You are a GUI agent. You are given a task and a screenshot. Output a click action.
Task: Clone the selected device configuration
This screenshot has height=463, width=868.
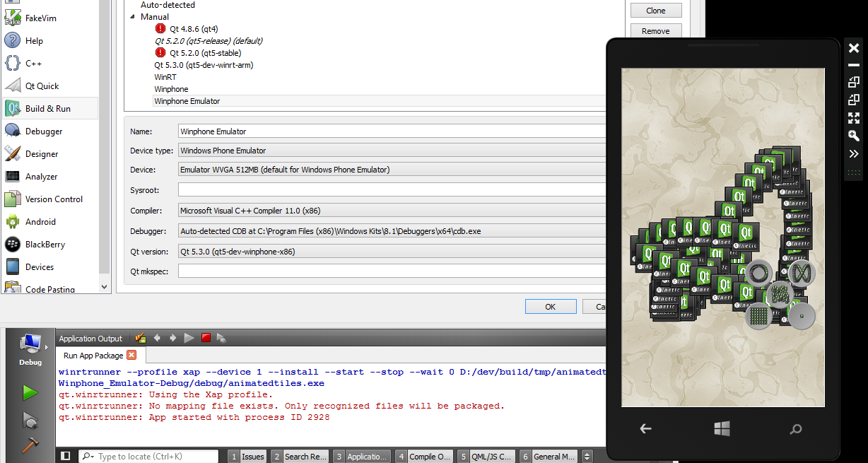[656, 10]
